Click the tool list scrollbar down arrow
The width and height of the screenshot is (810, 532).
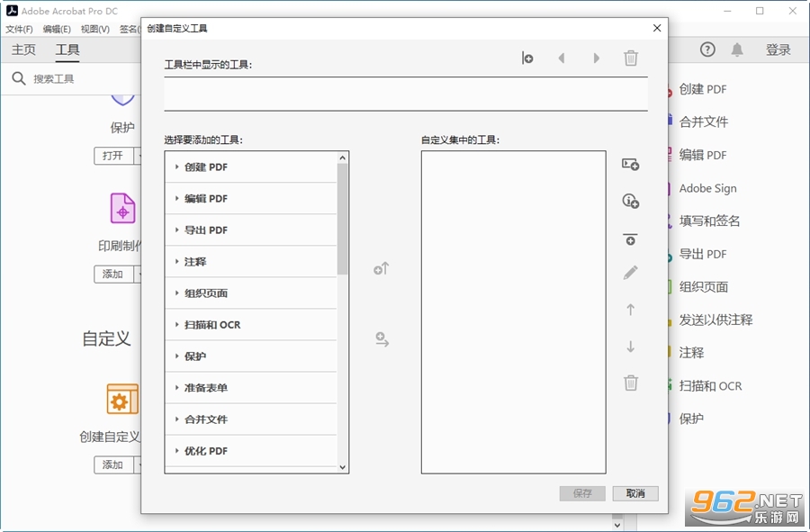[343, 467]
